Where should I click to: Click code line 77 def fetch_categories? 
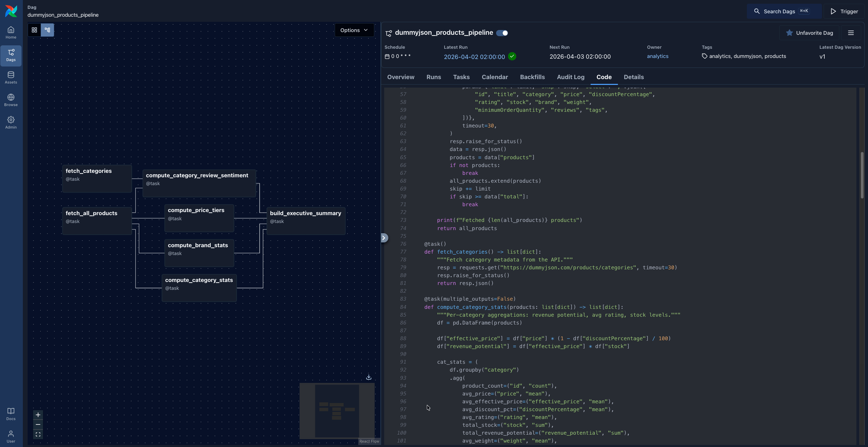(482, 252)
